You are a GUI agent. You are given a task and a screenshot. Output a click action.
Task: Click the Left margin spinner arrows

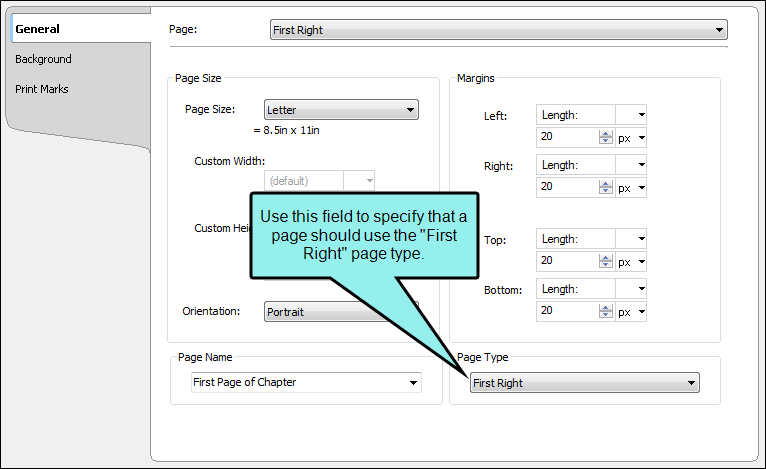coord(606,137)
